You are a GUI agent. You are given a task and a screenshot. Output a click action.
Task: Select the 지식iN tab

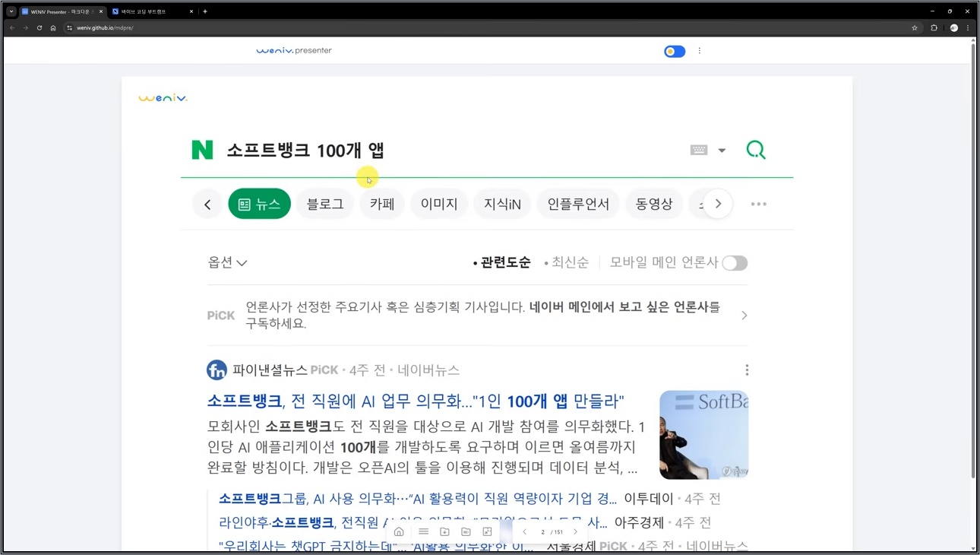click(x=502, y=204)
